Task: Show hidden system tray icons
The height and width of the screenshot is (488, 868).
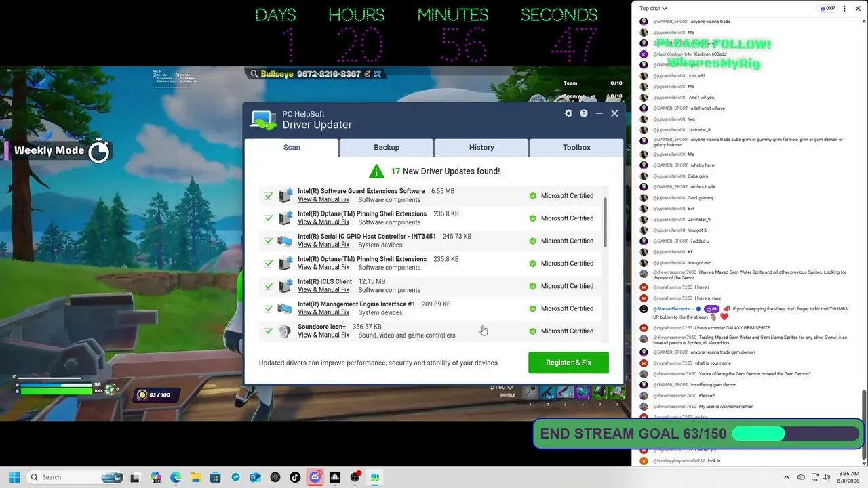Action: point(787,477)
